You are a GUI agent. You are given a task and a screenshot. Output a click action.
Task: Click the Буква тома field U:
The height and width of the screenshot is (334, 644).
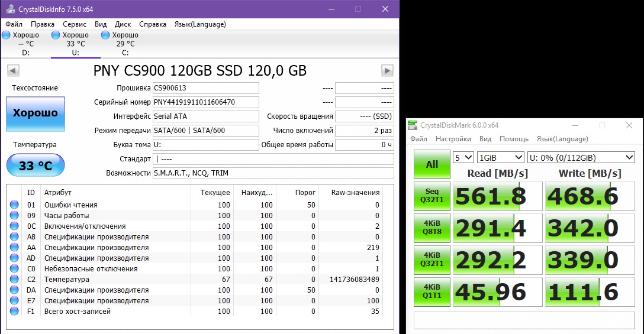tap(206, 145)
